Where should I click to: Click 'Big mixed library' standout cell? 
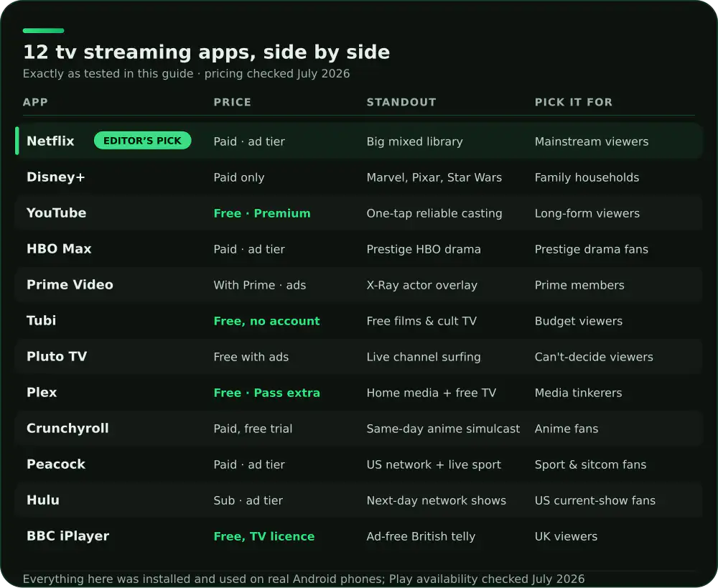(414, 141)
